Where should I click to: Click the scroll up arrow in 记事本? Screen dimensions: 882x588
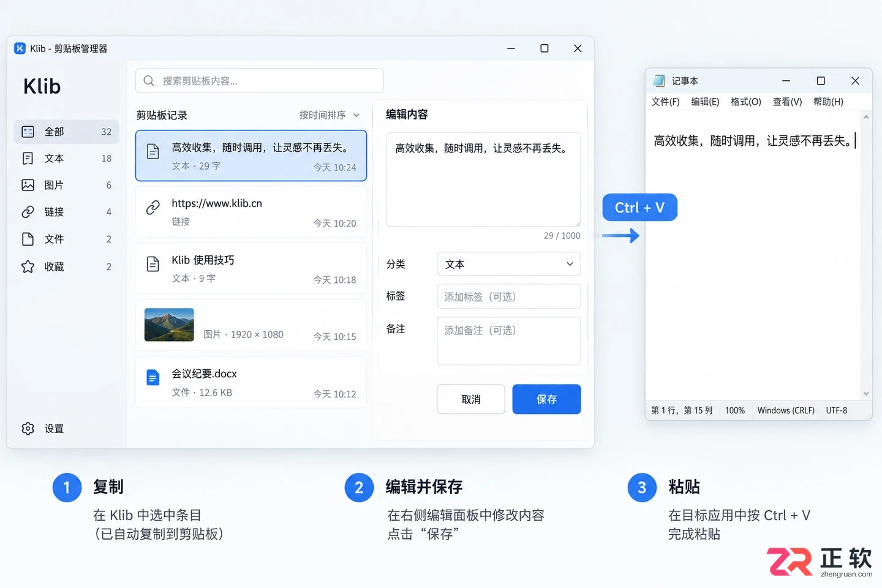866,116
